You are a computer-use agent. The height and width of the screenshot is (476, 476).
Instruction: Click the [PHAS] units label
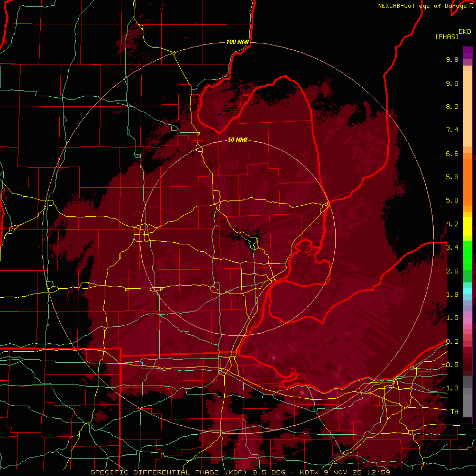click(x=447, y=36)
